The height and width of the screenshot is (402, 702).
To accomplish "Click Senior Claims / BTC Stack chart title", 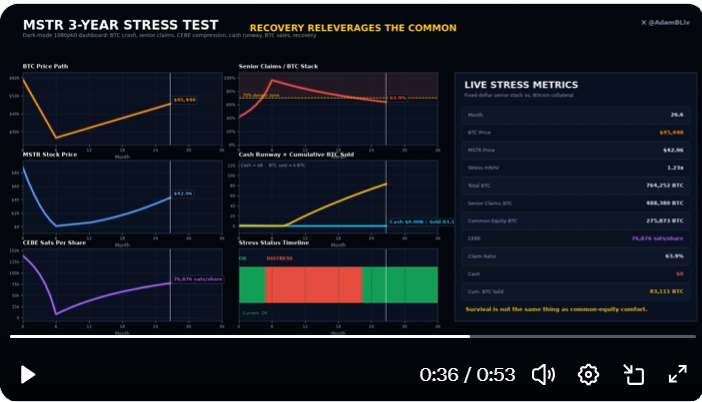I will coord(278,66).
